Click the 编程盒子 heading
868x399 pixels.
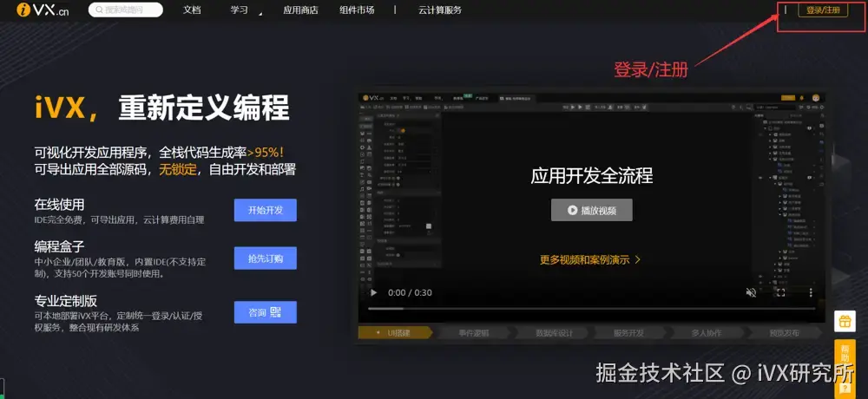(x=59, y=247)
